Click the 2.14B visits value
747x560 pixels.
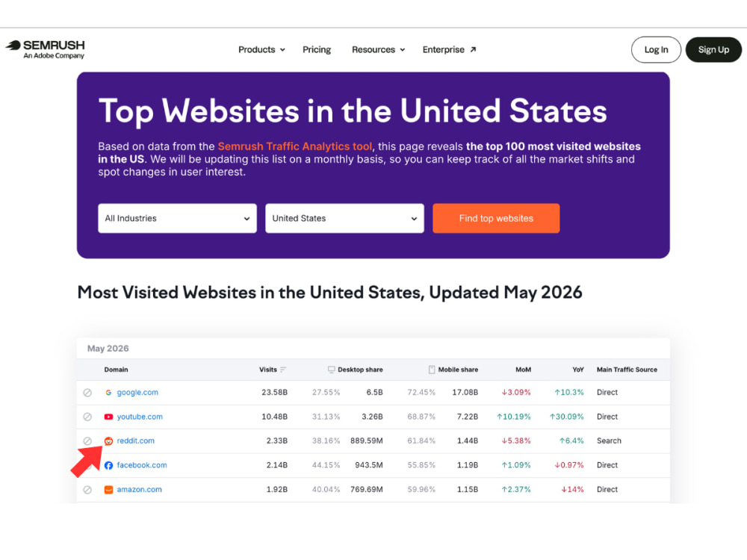tap(277, 465)
